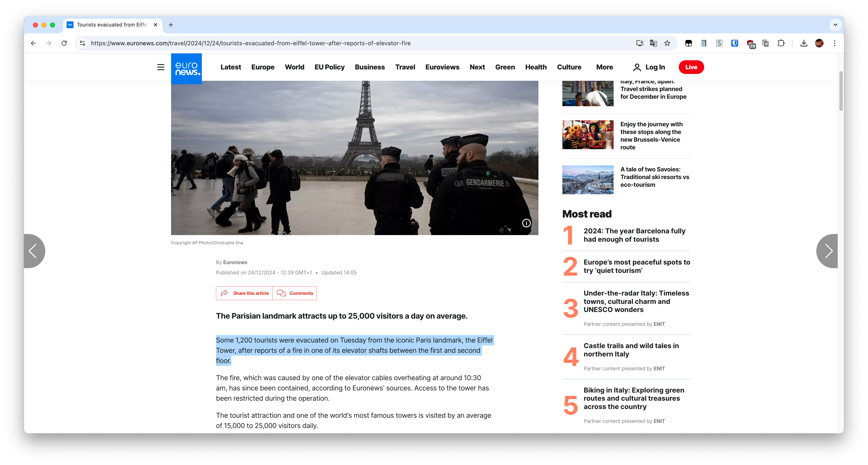Open Google Translate for this page
Viewport: 868px width, 465px height.
[653, 43]
